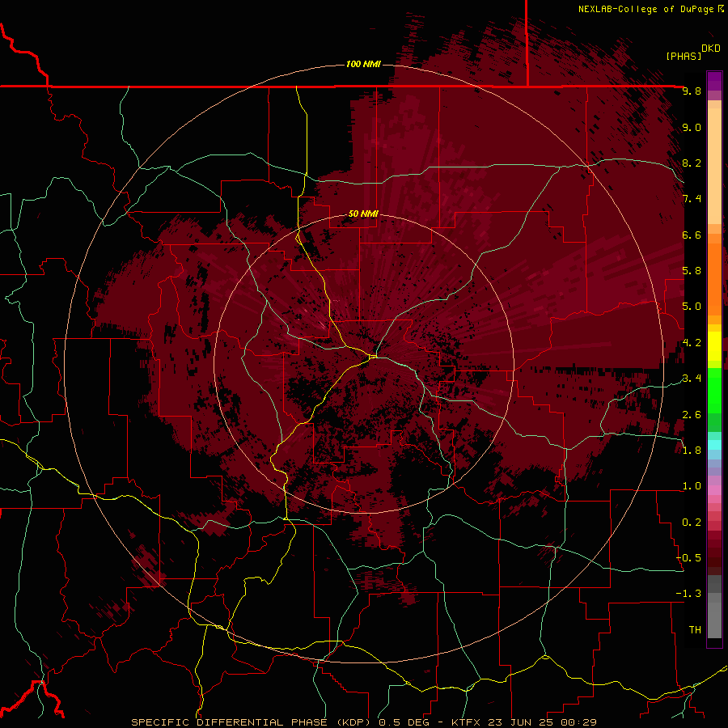Click the 1.0 value on the scale
The image size is (728, 728).
692,486
